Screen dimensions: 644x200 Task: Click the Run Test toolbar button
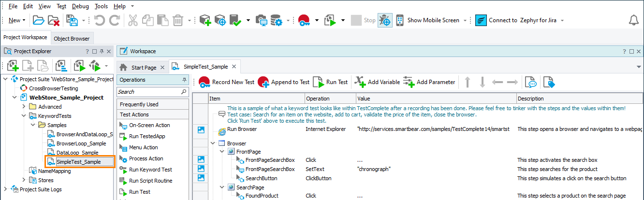coord(331,82)
